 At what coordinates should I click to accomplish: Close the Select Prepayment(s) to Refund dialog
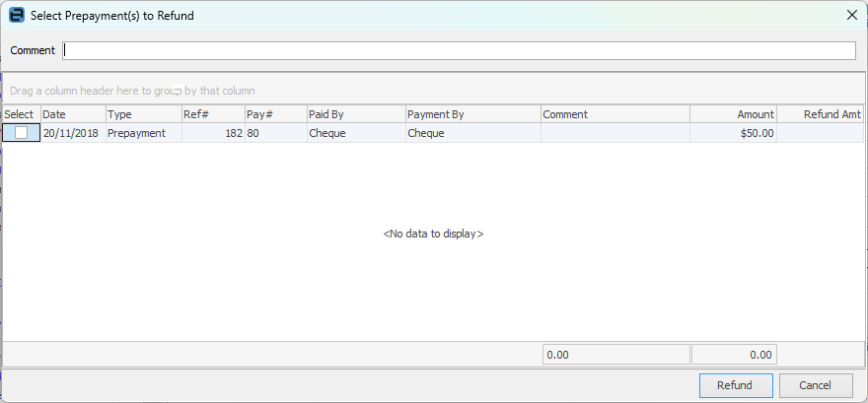[x=852, y=16]
